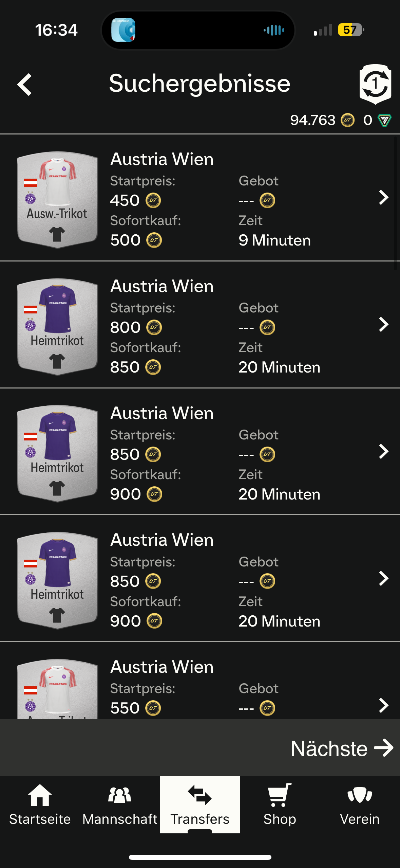400x868 pixels.
Task: Open the transfer list refresh shield icon
Action: coord(375,84)
